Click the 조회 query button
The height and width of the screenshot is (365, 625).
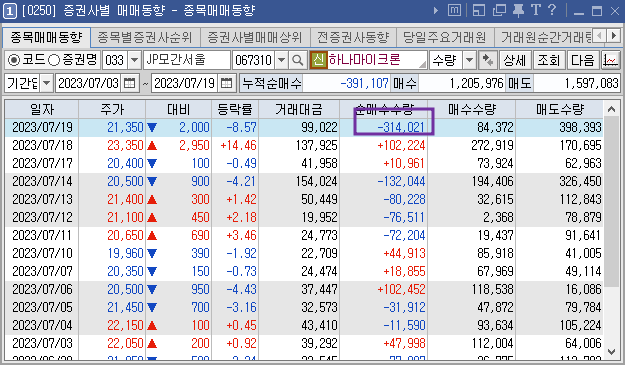coord(548,60)
